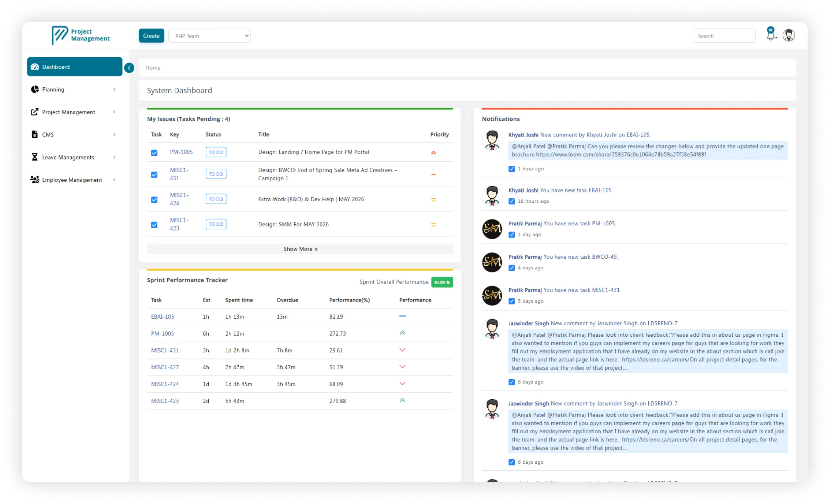830x504 pixels.
Task: Toggle checkbox for issue PM-1005
Action: [x=154, y=153]
